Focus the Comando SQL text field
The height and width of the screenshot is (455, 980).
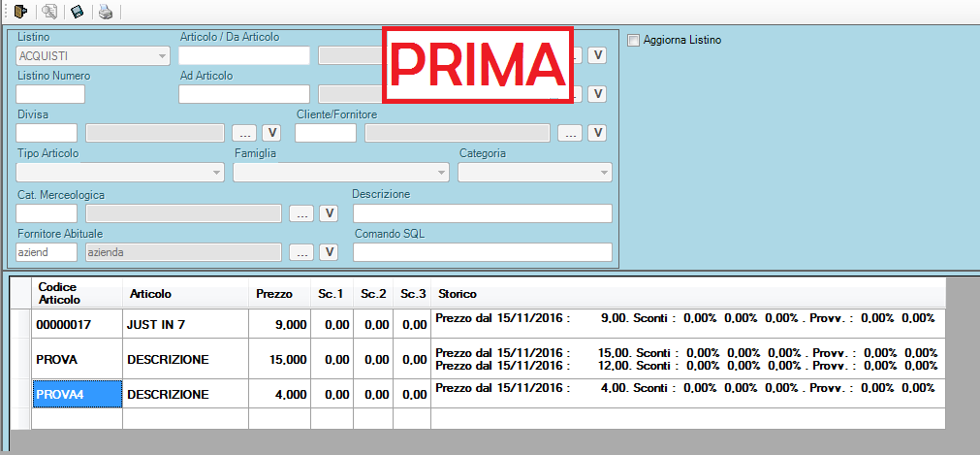[x=483, y=252]
